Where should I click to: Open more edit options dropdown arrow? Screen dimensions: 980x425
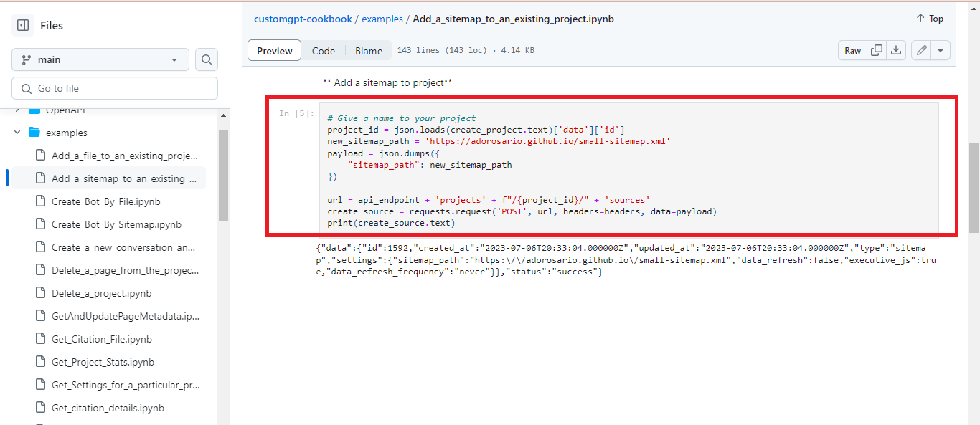(941, 50)
